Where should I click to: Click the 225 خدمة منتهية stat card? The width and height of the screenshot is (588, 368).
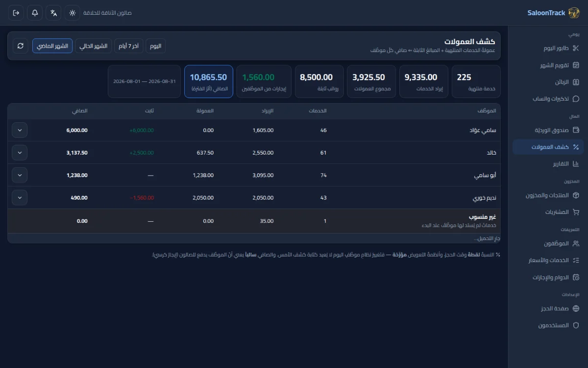(476, 81)
